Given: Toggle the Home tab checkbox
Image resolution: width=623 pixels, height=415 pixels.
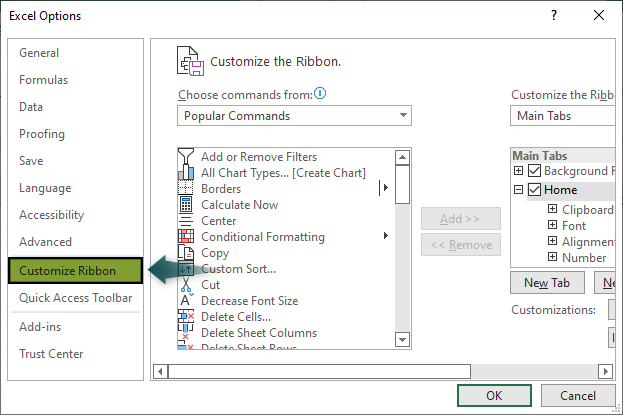Looking at the screenshot, I should point(534,190).
